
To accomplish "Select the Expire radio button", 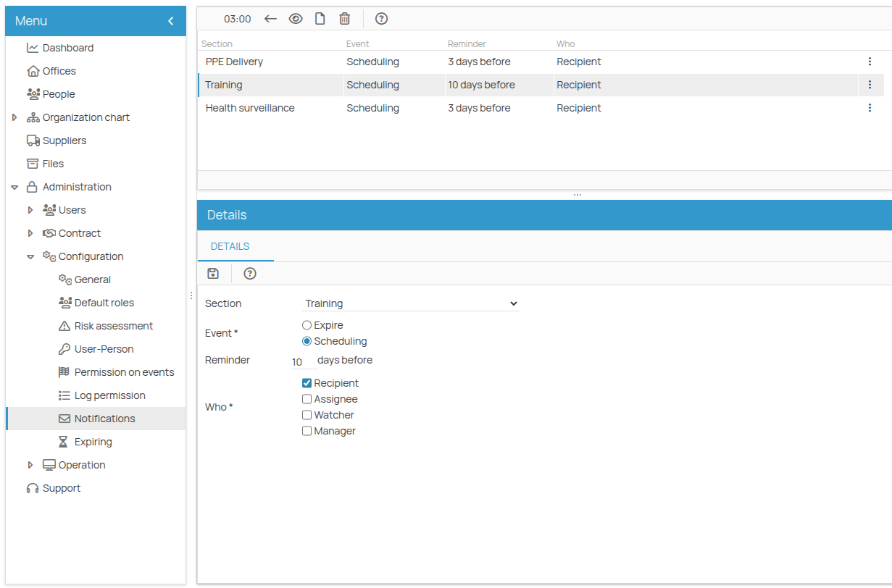I will (x=307, y=324).
